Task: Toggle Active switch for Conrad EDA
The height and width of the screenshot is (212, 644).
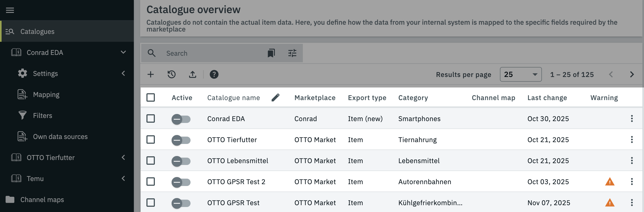Action: [x=181, y=119]
